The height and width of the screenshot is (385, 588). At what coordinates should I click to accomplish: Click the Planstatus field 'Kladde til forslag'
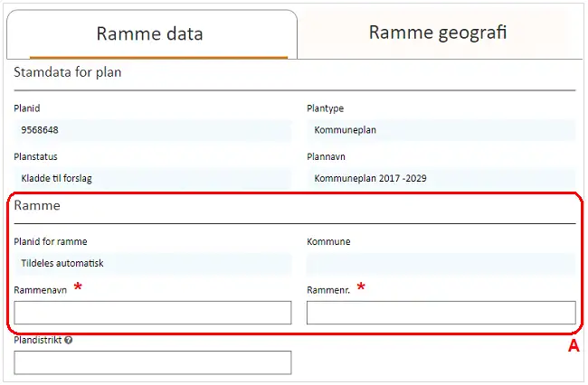(x=152, y=178)
